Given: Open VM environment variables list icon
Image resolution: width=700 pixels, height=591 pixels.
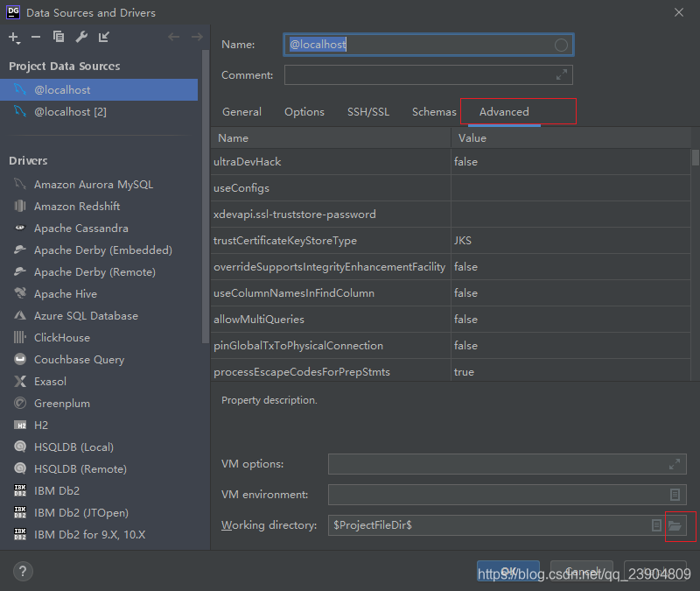Looking at the screenshot, I should point(675,495).
